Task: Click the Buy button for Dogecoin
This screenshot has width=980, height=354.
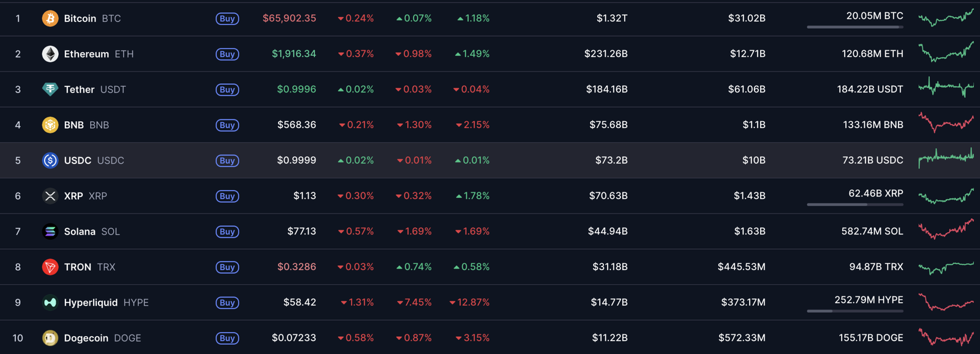Action: [x=227, y=339]
